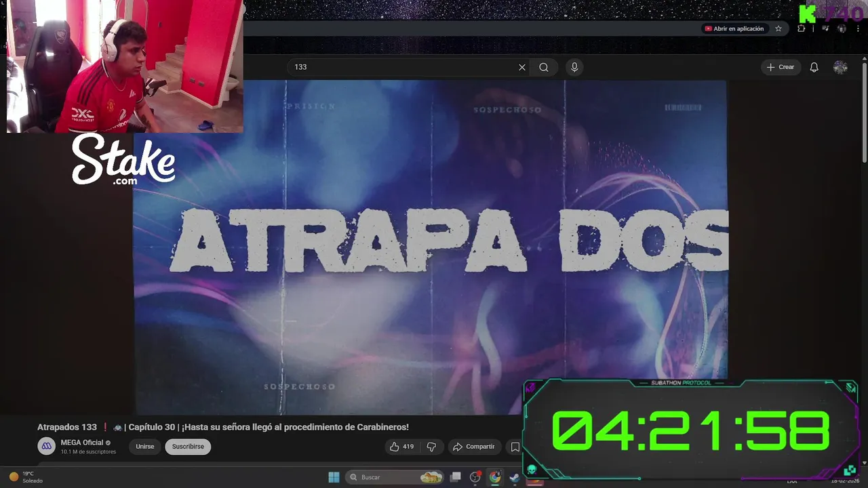Open Task View from the taskbar

[456, 477]
